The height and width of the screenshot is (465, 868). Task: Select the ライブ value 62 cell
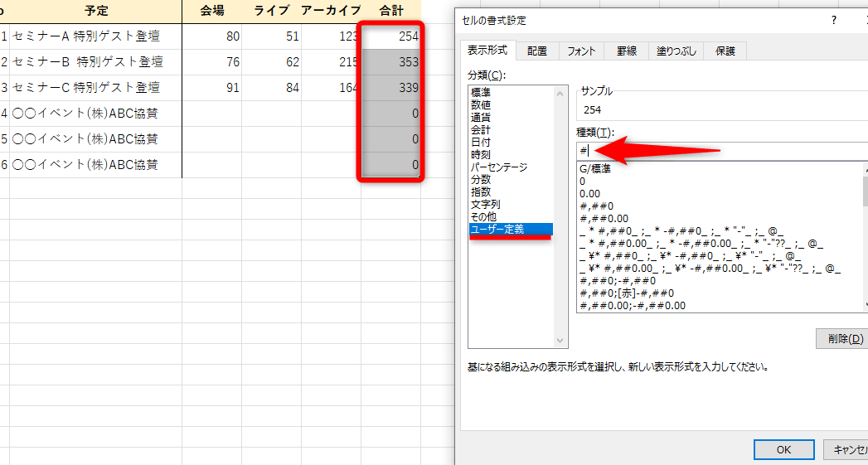point(272,62)
